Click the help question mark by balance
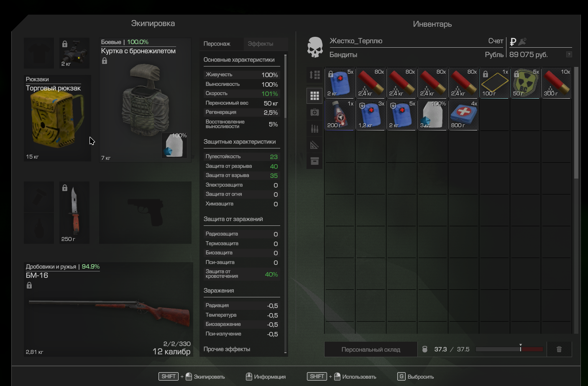This screenshot has width=588, height=386. point(569,54)
